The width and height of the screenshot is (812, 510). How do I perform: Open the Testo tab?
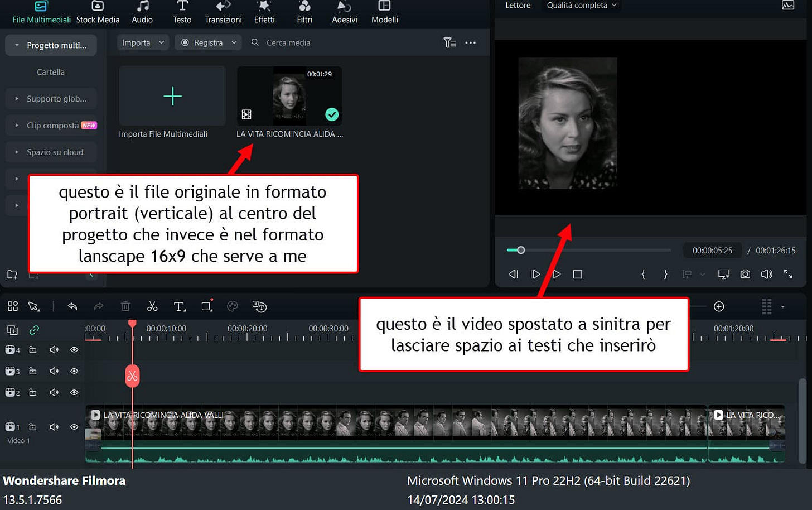coord(182,13)
